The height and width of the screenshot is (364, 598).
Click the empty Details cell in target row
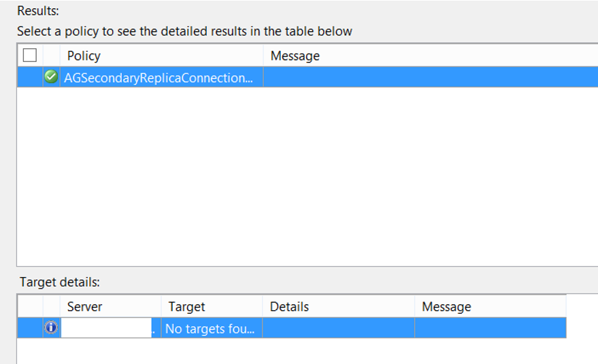(x=338, y=328)
